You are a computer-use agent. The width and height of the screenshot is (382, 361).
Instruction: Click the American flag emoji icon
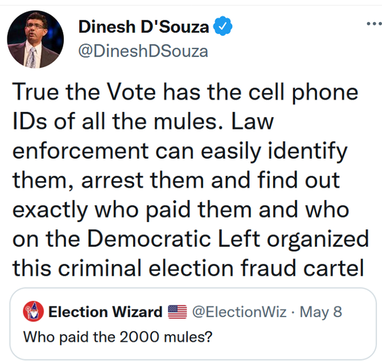177,312
